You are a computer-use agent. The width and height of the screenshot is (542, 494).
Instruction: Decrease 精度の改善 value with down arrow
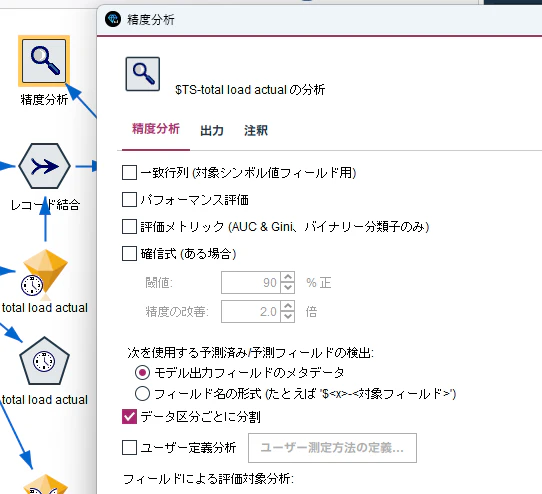click(x=288, y=317)
